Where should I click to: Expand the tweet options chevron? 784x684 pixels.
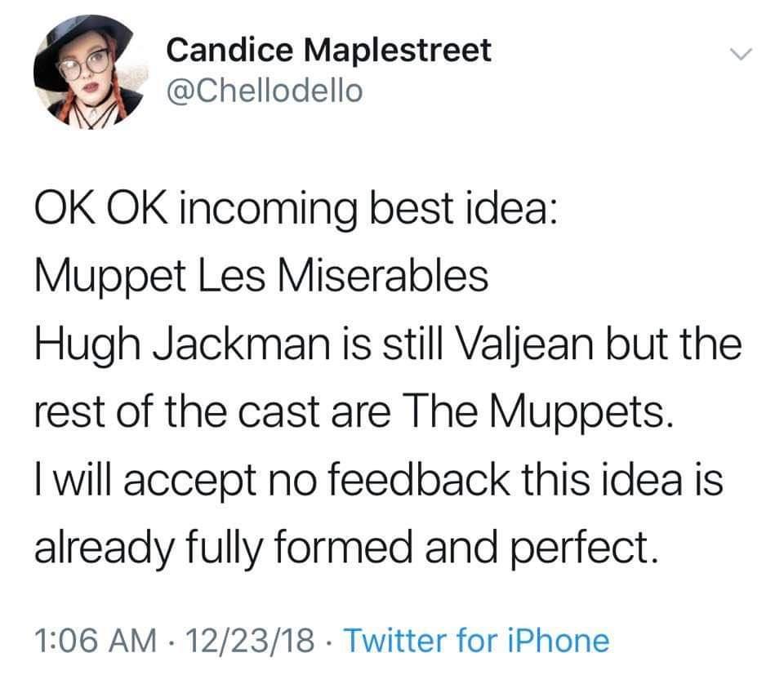(x=740, y=52)
